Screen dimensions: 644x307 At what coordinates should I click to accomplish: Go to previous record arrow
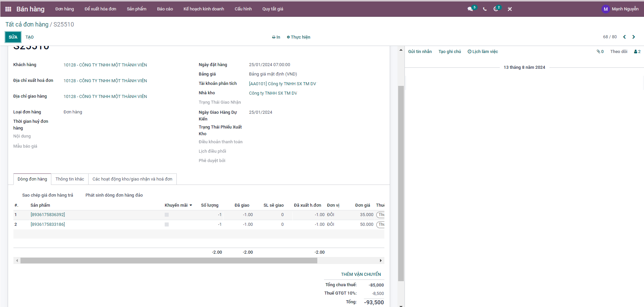coord(624,37)
